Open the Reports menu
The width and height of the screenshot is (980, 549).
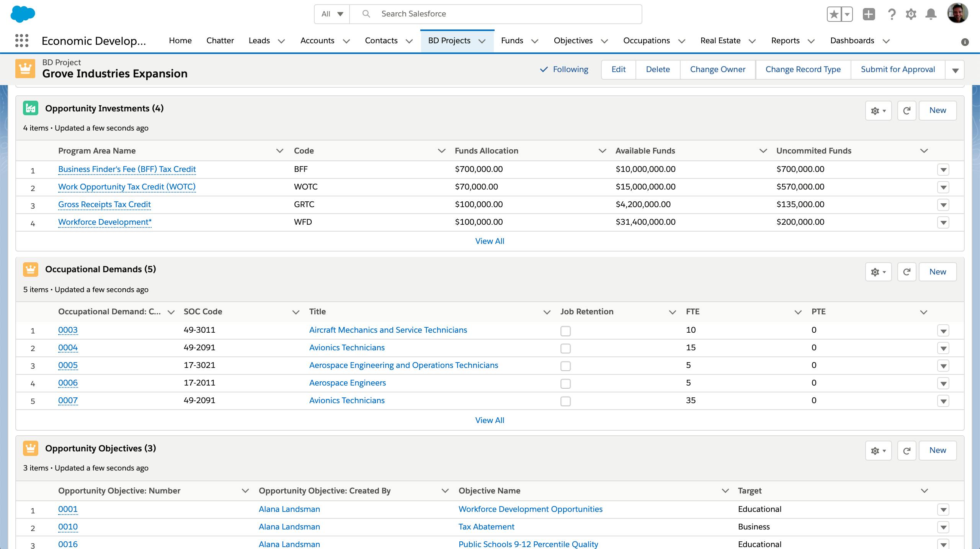pyautogui.click(x=785, y=41)
